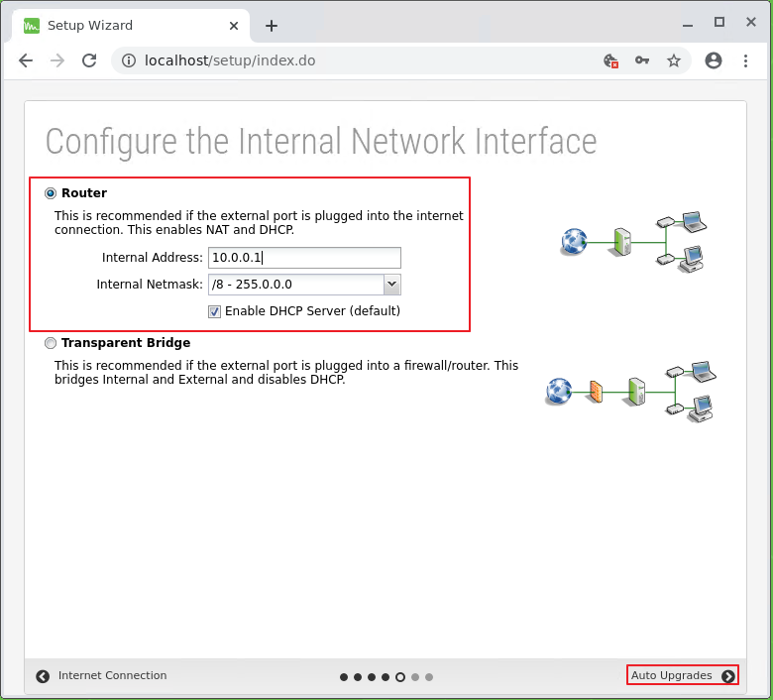Open the Chrome three-dot menu
773x700 pixels.
click(x=745, y=60)
